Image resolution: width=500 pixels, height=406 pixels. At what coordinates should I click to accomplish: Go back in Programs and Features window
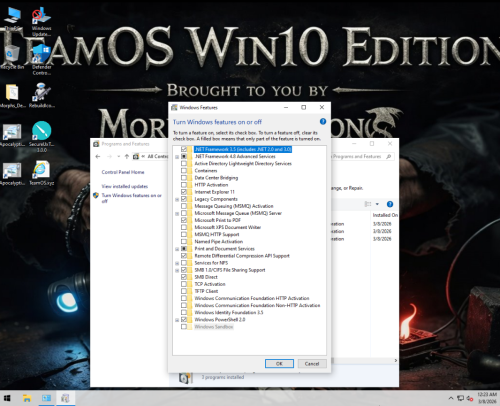click(x=98, y=156)
